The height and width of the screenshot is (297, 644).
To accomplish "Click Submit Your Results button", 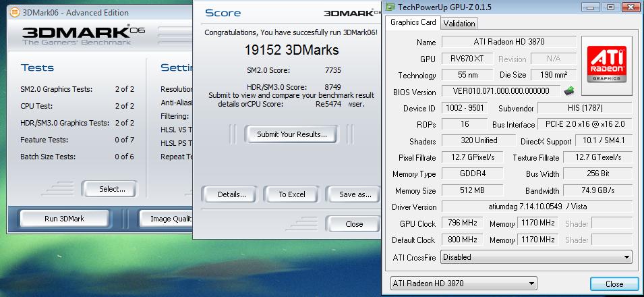I will (291, 134).
